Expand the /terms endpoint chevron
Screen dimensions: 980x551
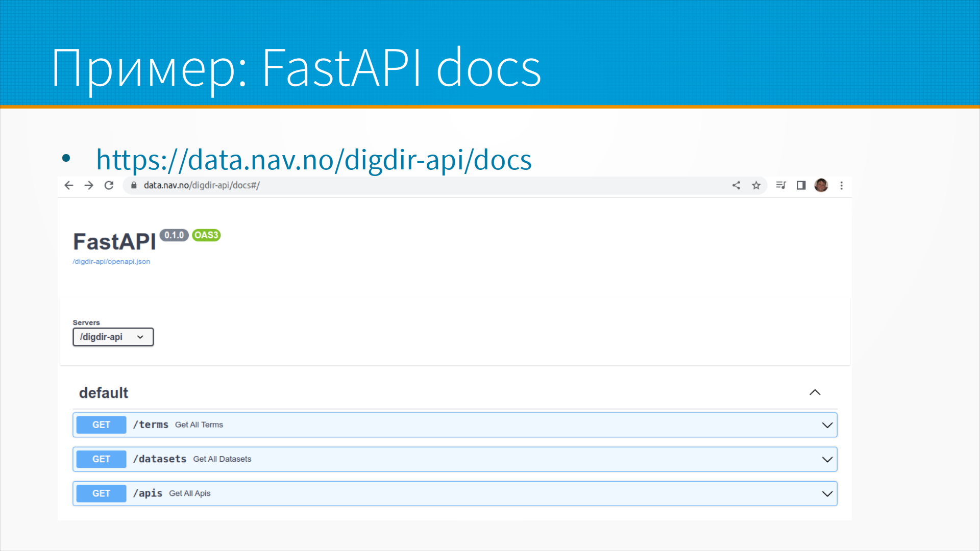click(827, 425)
